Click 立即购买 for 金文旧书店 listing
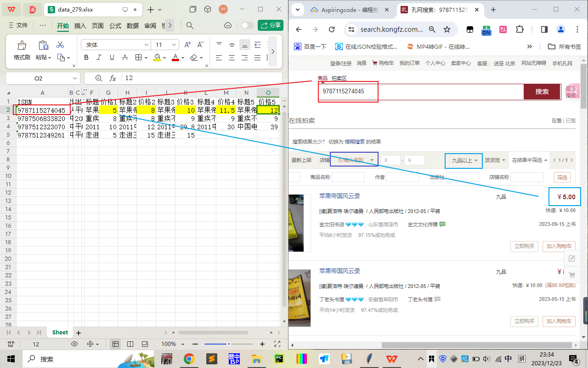 [524, 246]
